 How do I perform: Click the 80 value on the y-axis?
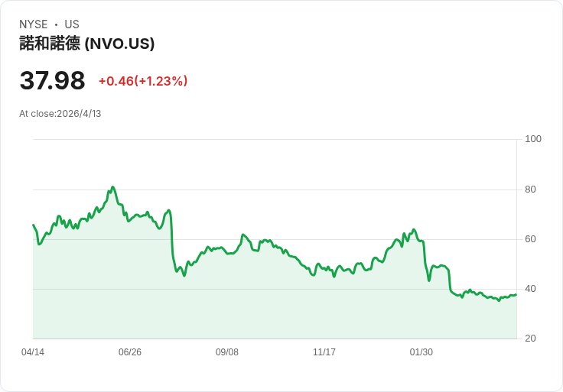531,190
